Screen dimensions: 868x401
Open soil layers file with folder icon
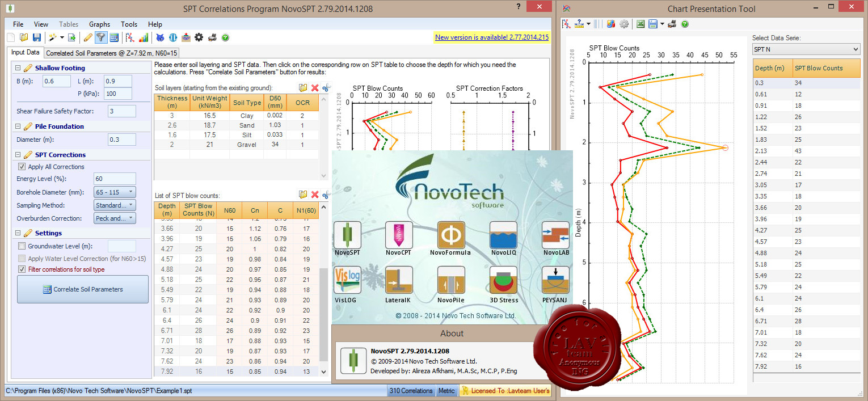point(303,87)
